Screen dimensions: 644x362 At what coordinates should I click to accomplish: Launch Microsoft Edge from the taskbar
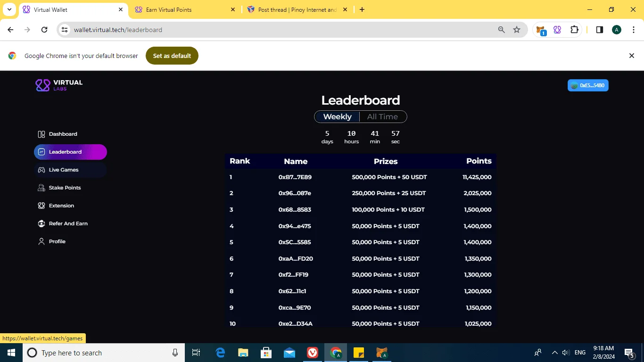pos(220,353)
